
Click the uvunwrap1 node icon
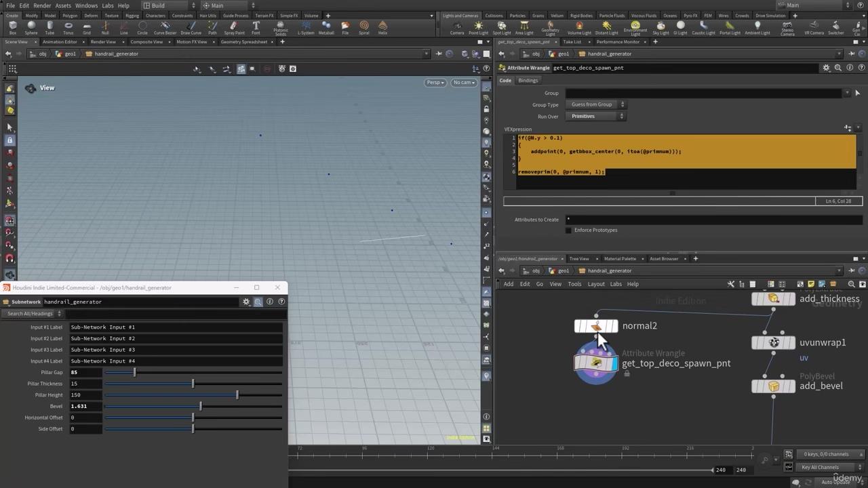tap(774, 343)
